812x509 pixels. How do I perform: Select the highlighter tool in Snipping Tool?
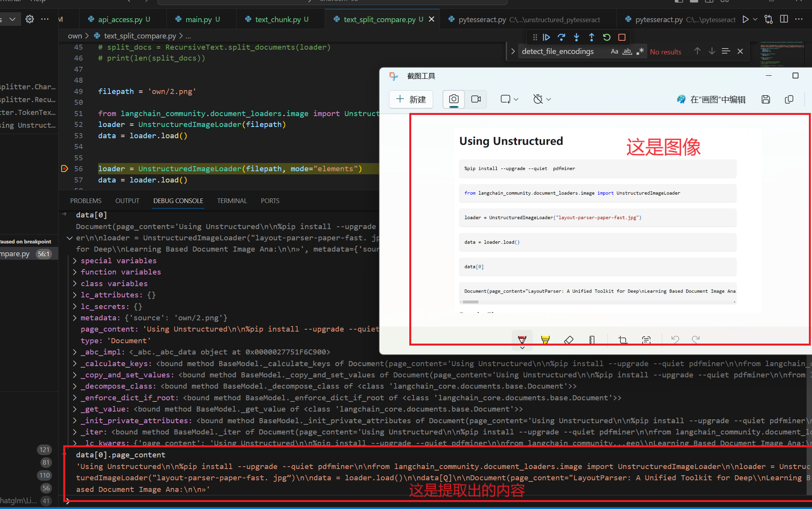[545, 340]
